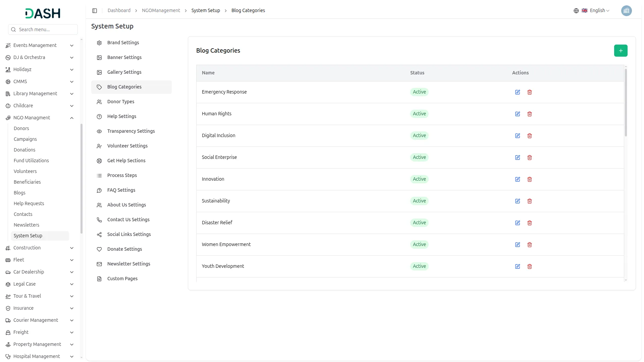This screenshot has width=644, height=362.
Task: Focus the Search menu input field
Action: [x=47, y=29]
